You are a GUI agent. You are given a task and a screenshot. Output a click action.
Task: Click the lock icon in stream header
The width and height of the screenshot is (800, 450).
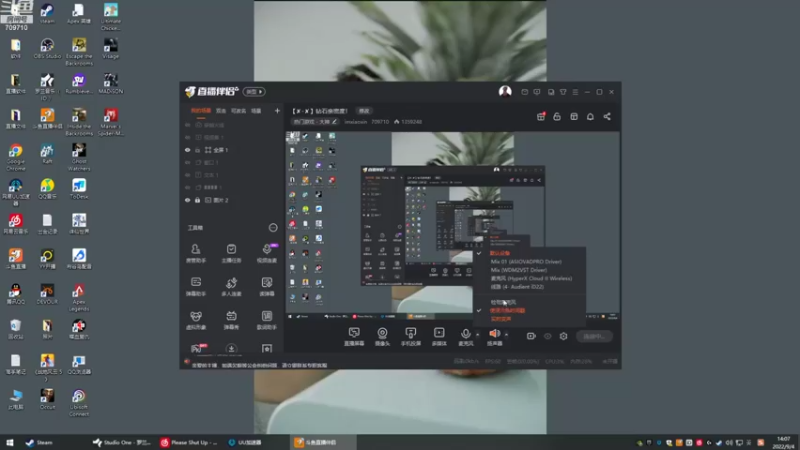click(557, 116)
